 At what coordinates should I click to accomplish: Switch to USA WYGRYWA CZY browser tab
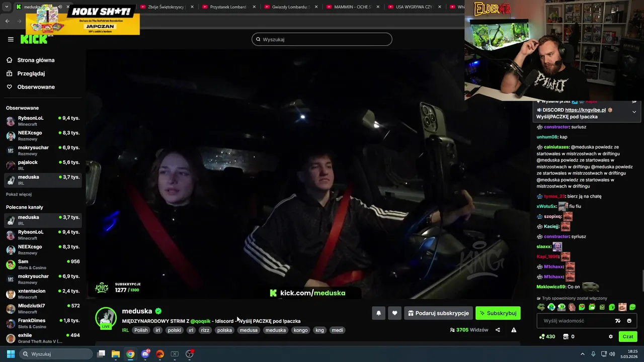pyautogui.click(x=414, y=7)
